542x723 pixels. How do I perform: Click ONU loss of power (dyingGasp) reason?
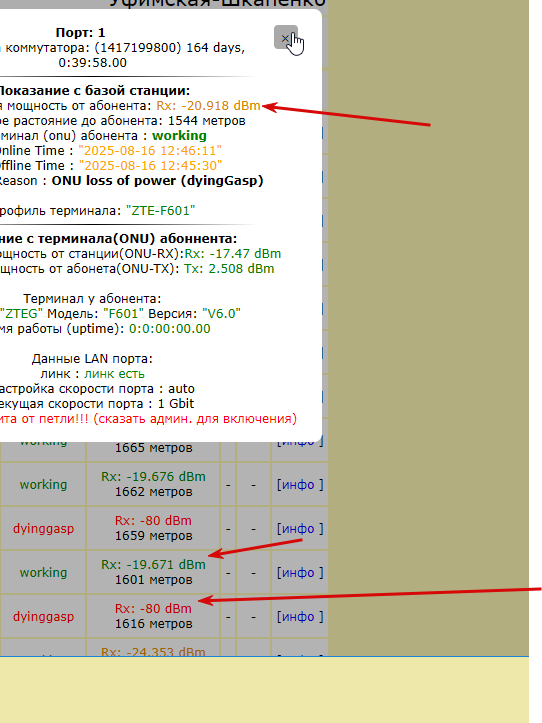click(157, 181)
